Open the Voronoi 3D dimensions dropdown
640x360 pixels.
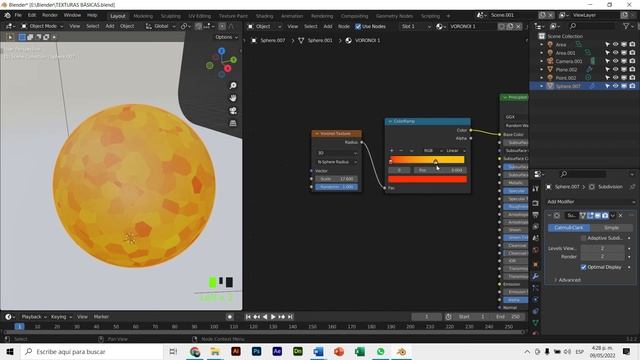tap(337, 153)
